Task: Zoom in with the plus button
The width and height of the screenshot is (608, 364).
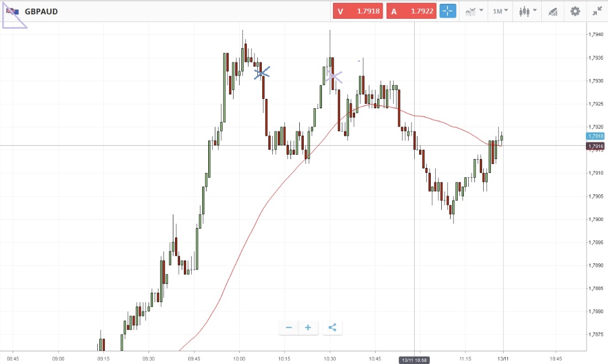Action: 308,328
